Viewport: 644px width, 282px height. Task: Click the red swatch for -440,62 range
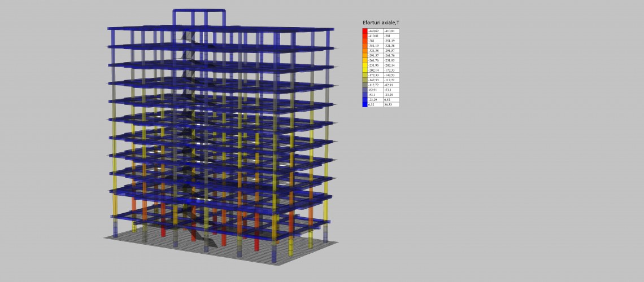[x=364, y=30]
